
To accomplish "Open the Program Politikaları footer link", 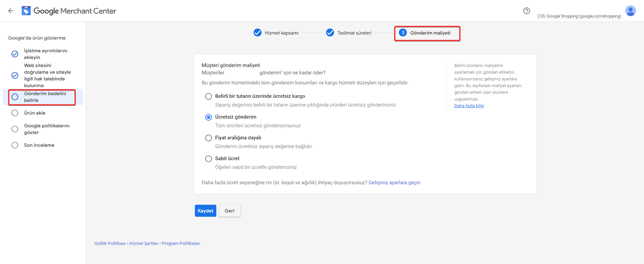I will pyautogui.click(x=181, y=244).
